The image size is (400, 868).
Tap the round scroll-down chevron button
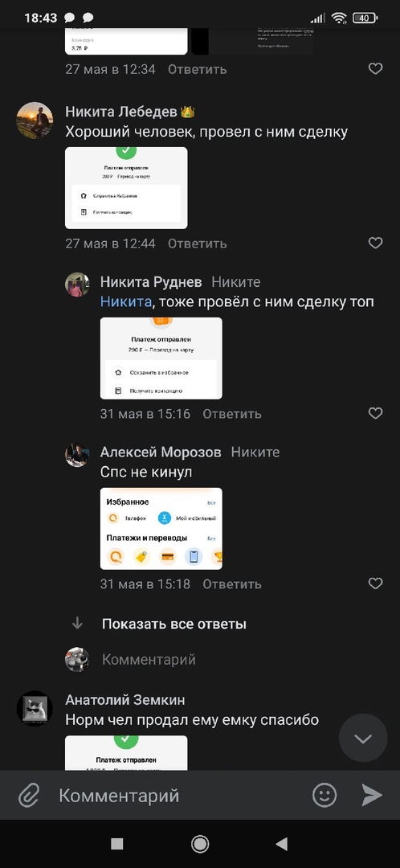click(x=363, y=738)
